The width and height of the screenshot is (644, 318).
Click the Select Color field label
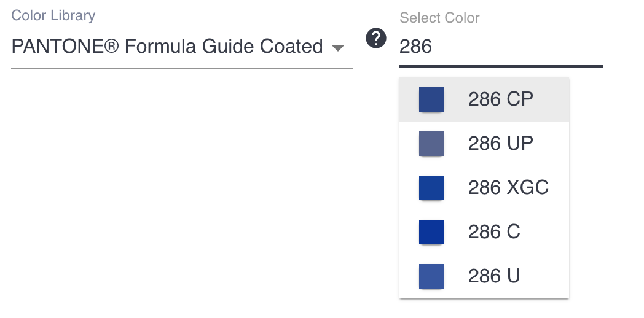(x=439, y=18)
